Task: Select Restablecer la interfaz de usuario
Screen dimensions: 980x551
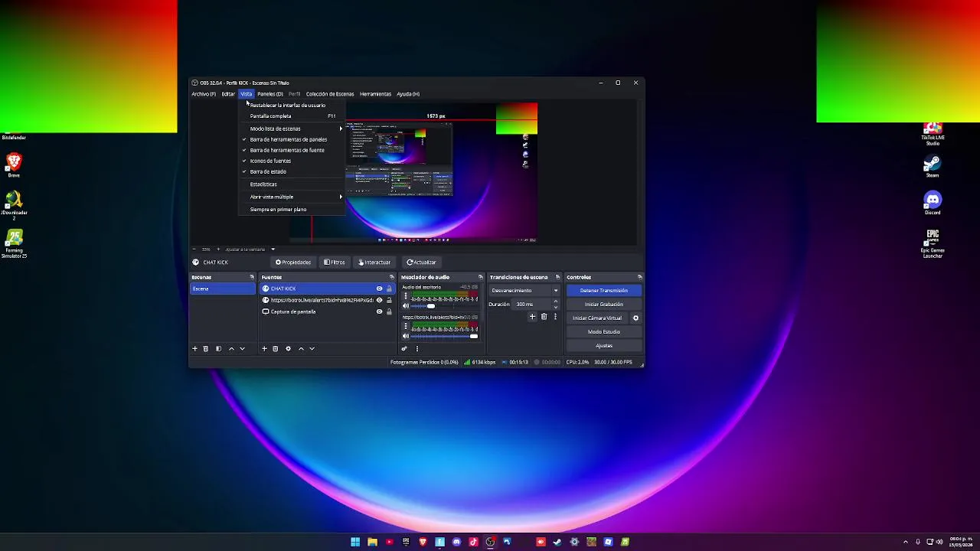Action: (x=292, y=106)
